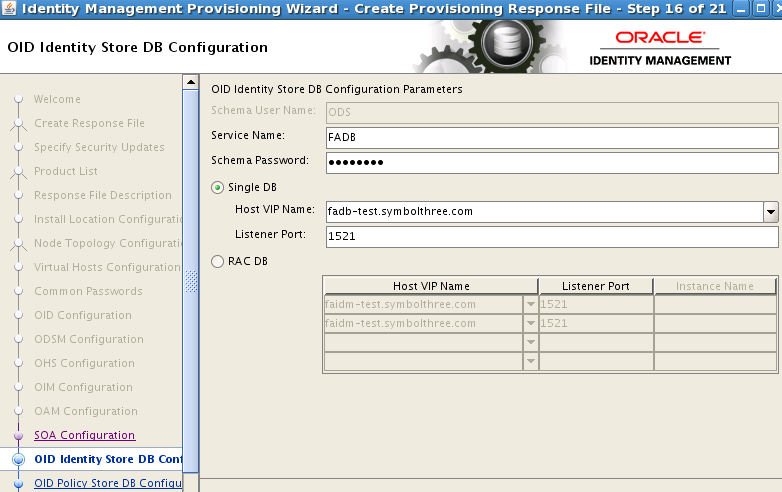Select the Single DB radio button
Viewport: 782px width, 492px height.
point(218,187)
